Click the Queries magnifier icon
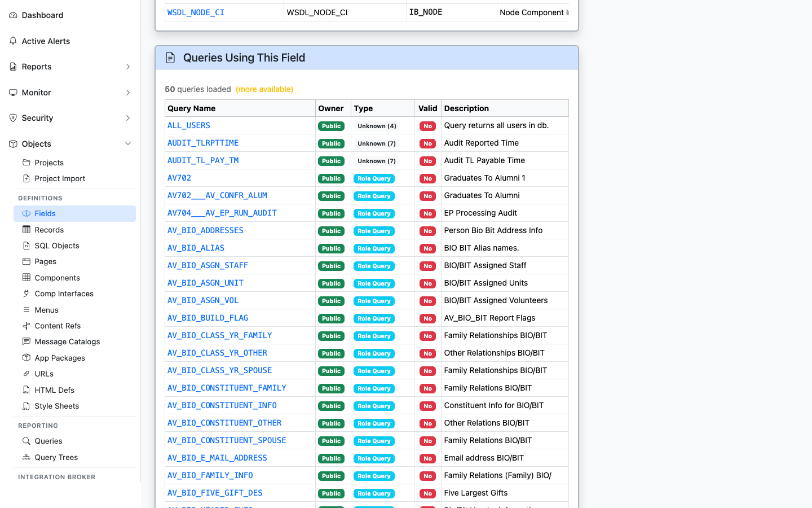Screen dimensions: 812x508 click(27, 441)
